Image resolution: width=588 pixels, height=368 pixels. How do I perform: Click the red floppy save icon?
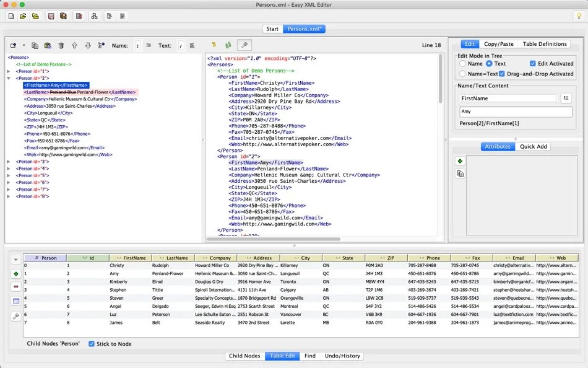tap(51, 16)
